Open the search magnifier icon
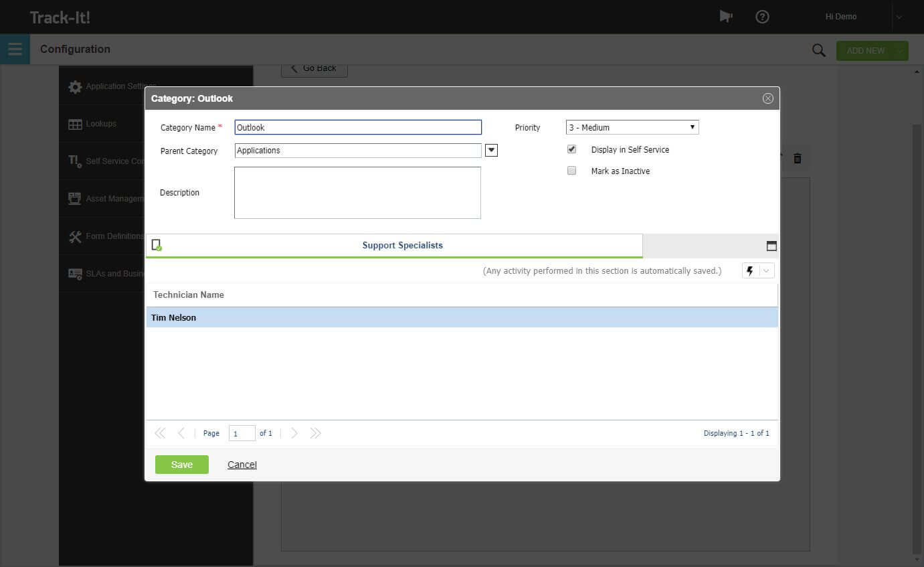 [x=818, y=50]
